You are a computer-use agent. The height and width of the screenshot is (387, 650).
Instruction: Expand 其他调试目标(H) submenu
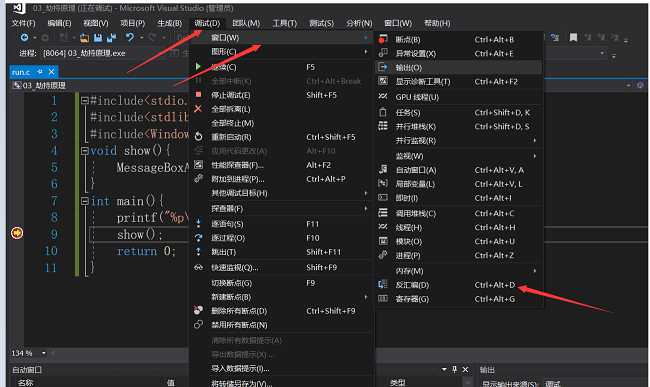coord(281,193)
